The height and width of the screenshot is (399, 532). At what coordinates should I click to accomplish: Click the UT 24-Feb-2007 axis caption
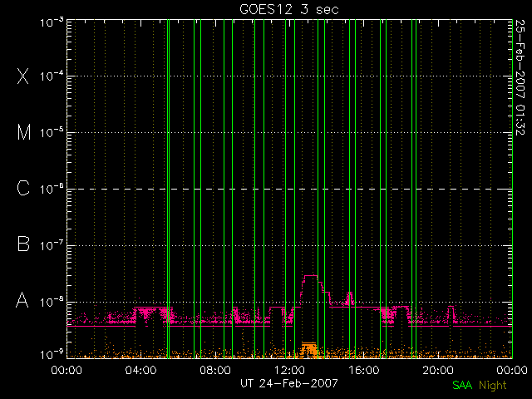289,383
